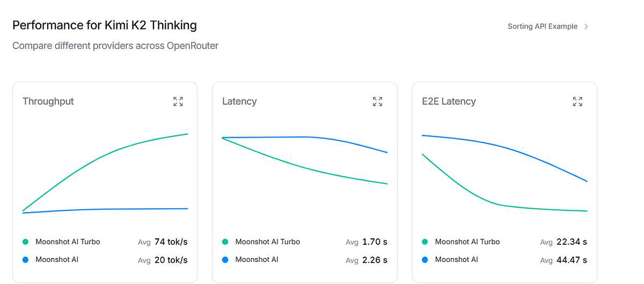Click the 74 tok/s average value
644x284 pixels.
(x=171, y=242)
